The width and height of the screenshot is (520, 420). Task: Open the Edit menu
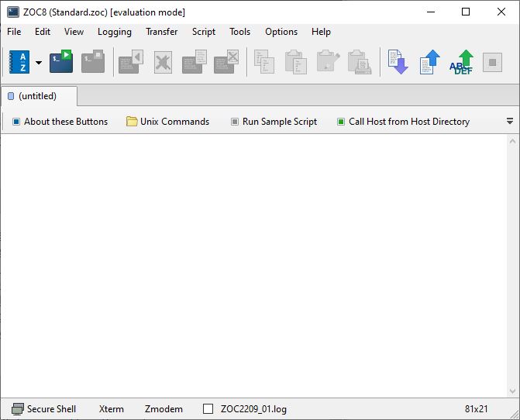[43, 32]
